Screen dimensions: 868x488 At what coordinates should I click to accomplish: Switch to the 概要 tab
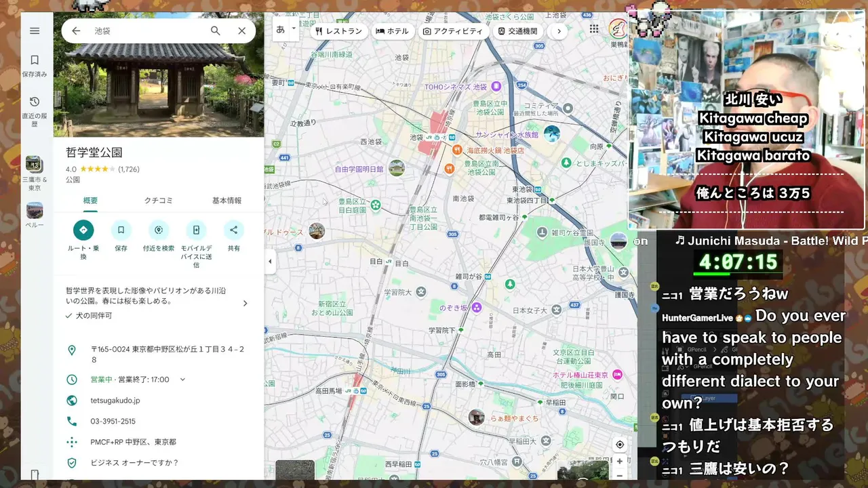pos(90,201)
